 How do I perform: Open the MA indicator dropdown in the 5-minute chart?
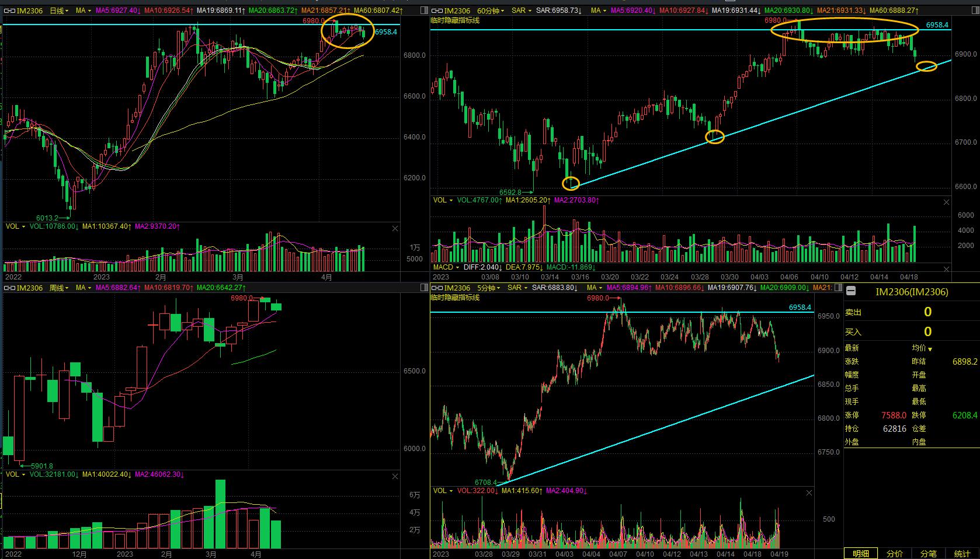(594, 288)
